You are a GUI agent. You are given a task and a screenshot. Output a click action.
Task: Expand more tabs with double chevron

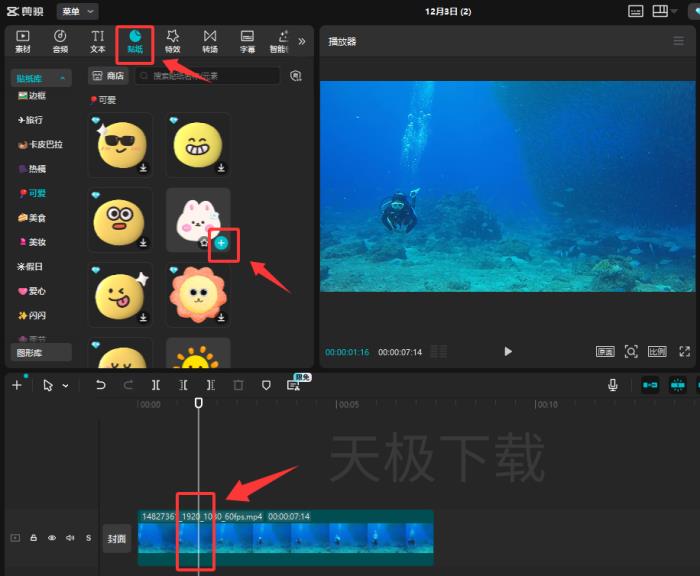(302, 41)
